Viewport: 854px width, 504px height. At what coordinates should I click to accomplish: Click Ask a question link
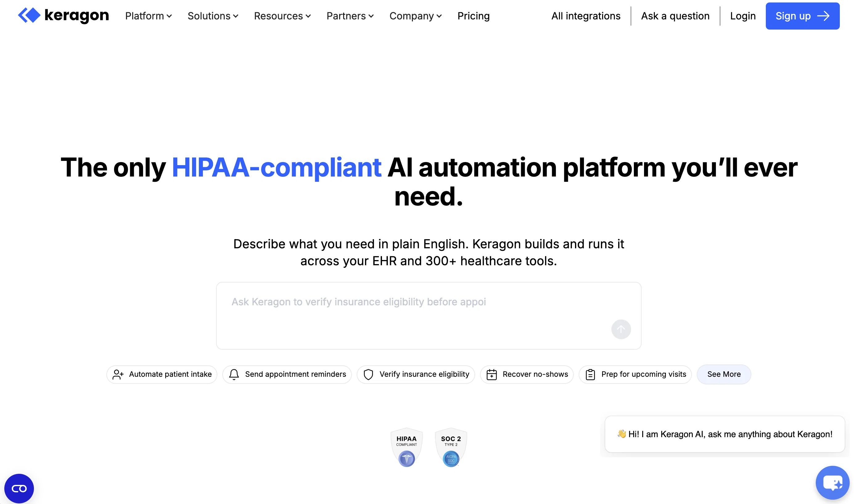[675, 16]
